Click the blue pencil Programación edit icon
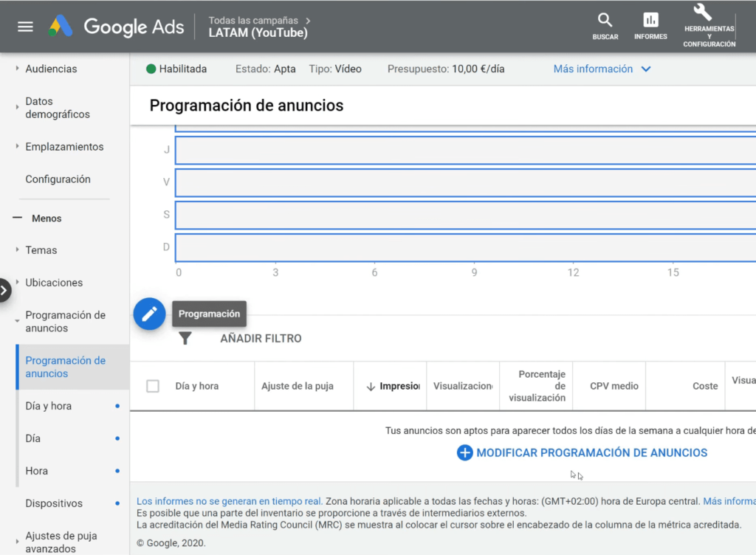This screenshot has height=555, width=756. tap(149, 314)
